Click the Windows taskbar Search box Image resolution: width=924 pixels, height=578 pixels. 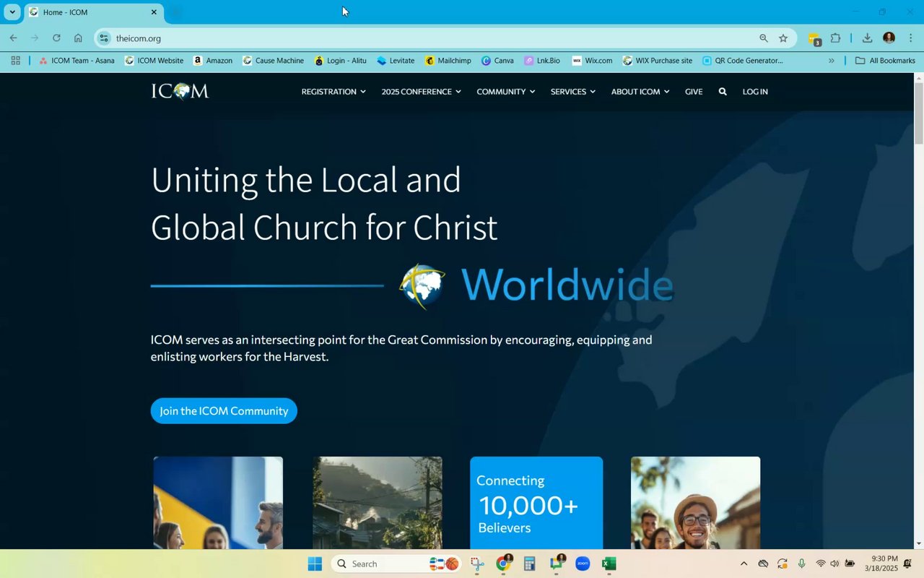click(397, 564)
